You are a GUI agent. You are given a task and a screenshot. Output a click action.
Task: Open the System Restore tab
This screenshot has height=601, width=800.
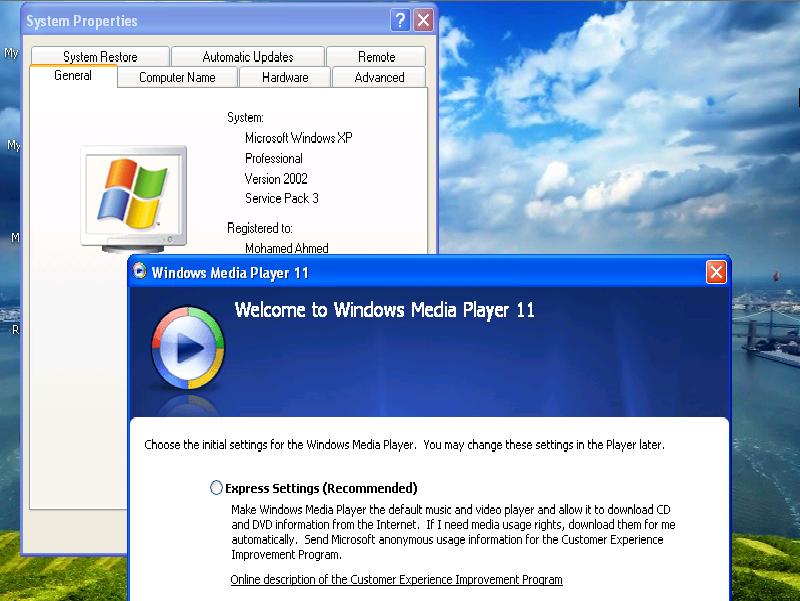click(100, 57)
